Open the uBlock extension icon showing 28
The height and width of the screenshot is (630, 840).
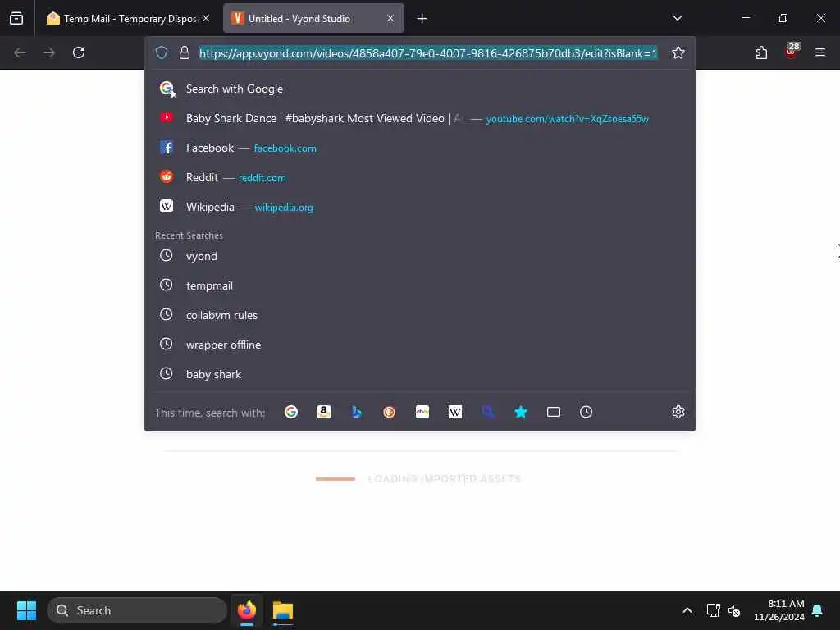[791, 52]
